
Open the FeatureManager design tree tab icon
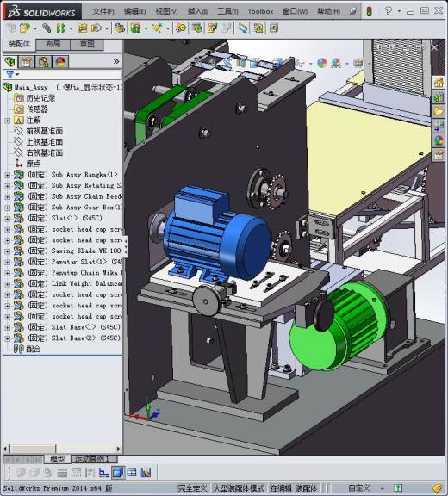[x=9, y=62]
